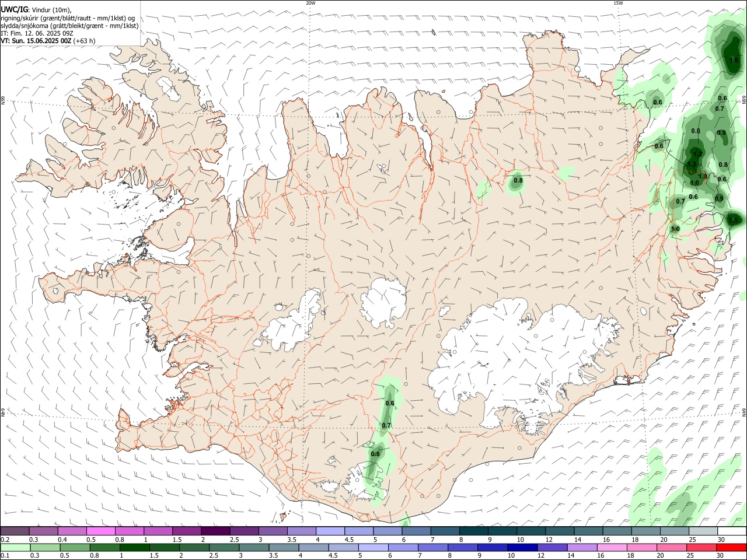
Task: Click the slydda/snjókoma legend description line
Action: [69, 26]
